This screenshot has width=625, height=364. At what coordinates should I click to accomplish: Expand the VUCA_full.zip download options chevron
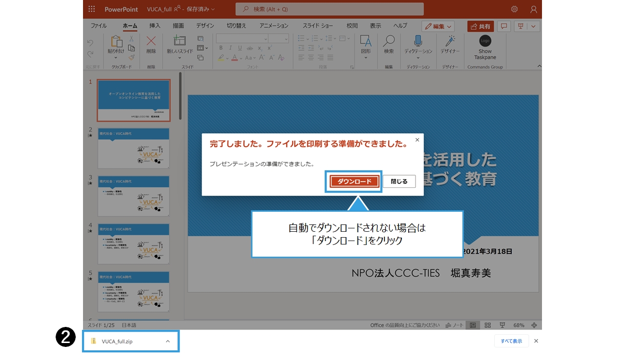click(167, 342)
